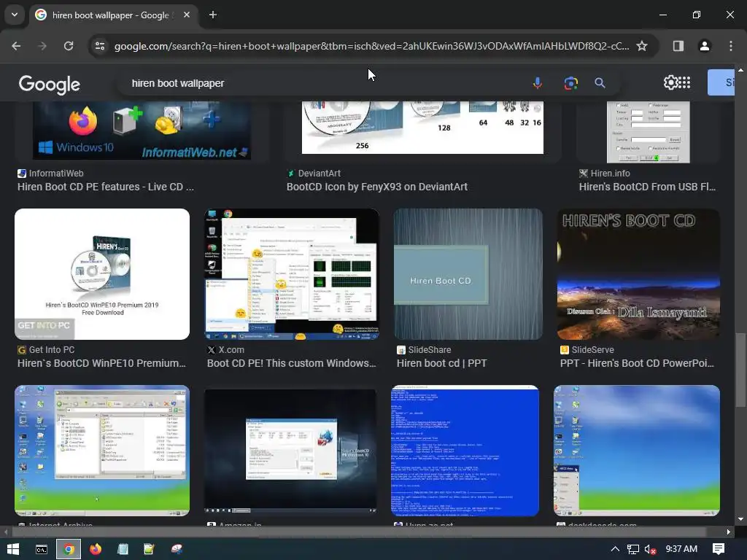This screenshot has width=747, height=560.
Task: Open a new browser tab
Action: pos(213,15)
